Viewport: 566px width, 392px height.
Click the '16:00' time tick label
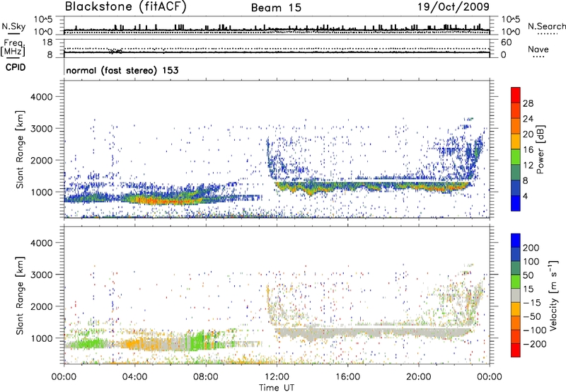(347, 377)
